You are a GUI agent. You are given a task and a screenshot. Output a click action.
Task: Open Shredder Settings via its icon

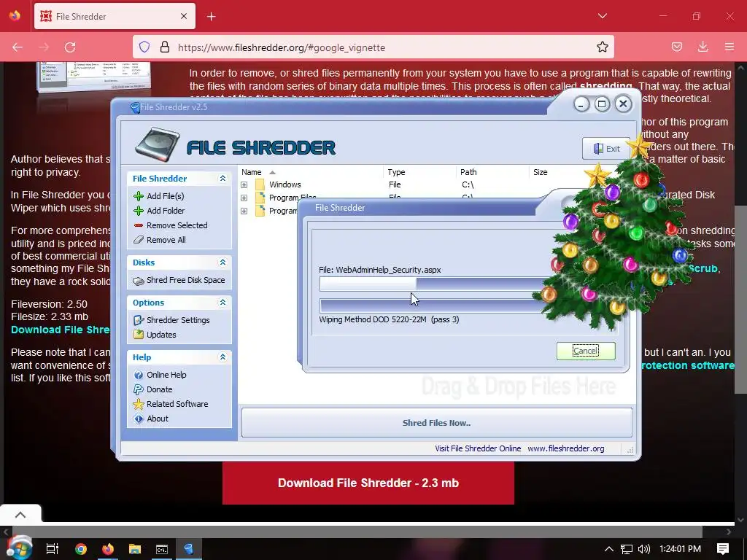tap(138, 321)
